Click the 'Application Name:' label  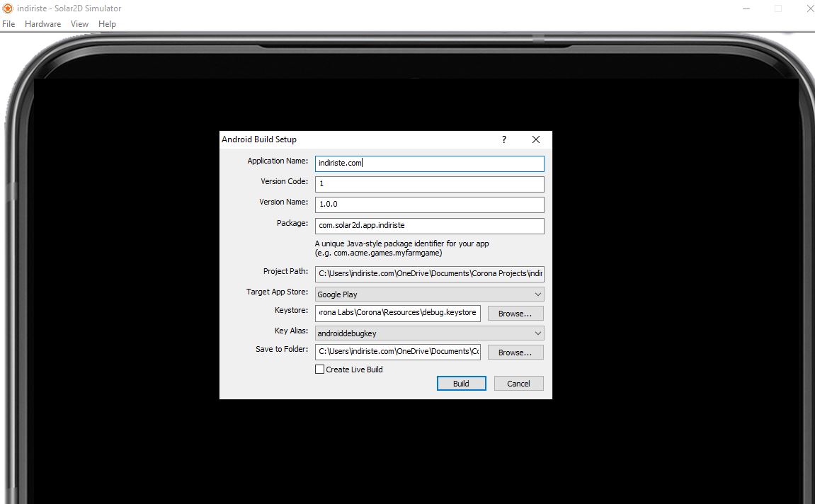(x=278, y=161)
